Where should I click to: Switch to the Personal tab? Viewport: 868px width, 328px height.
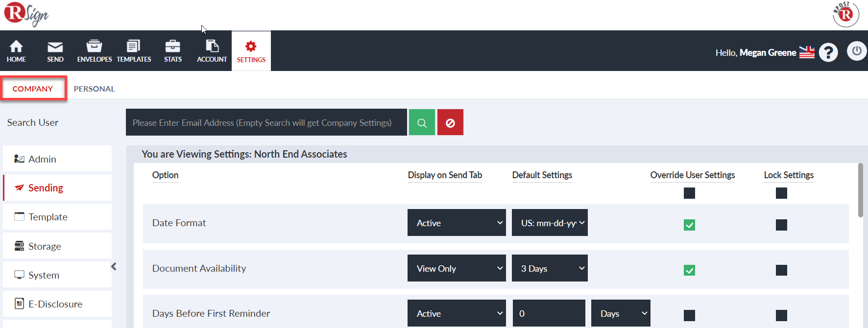[94, 89]
